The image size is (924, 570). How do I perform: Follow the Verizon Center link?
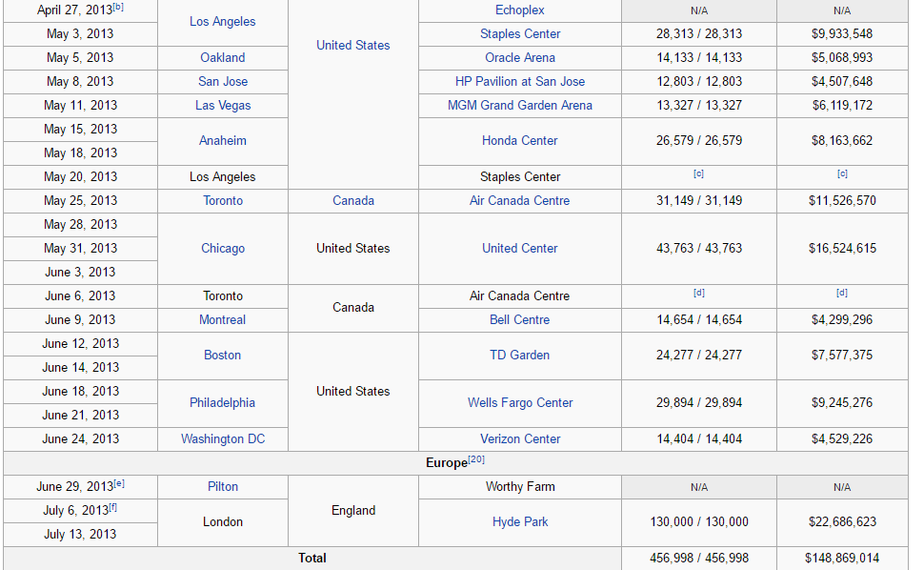[x=520, y=439]
